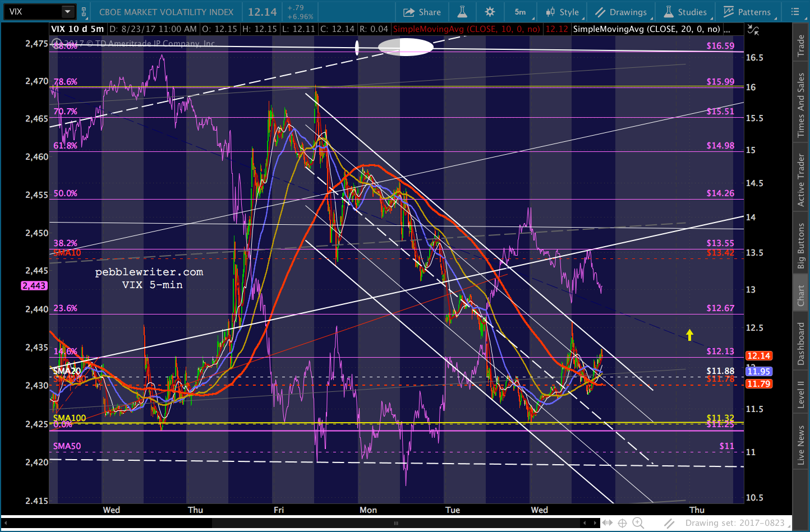This screenshot has width=810, height=532.
Task: Click the 23.6% retracement label
Action: pos(65,308)
